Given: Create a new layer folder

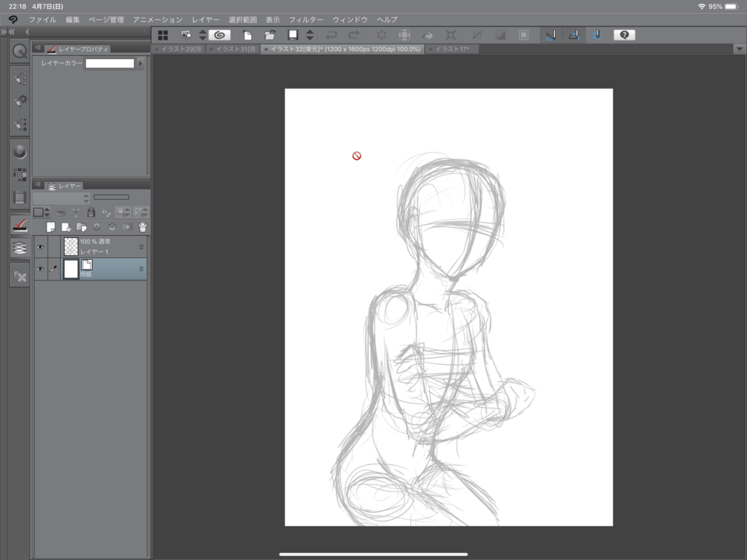Looking at the screenshot, I should (x=81, y=226).
